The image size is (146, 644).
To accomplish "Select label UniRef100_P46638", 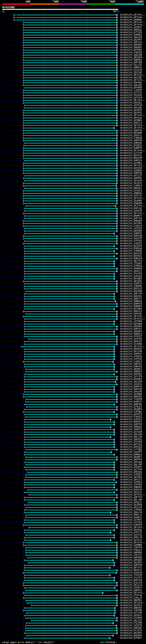I will coord(131,52).
